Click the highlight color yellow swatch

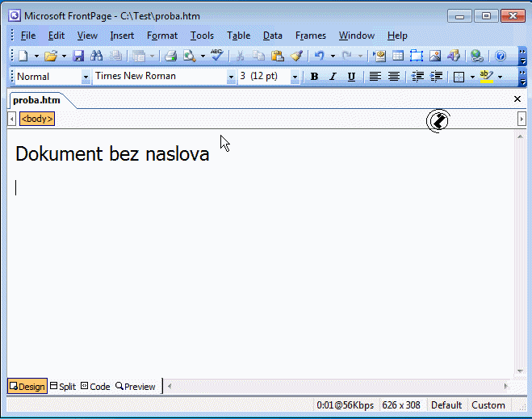[485, 77]
